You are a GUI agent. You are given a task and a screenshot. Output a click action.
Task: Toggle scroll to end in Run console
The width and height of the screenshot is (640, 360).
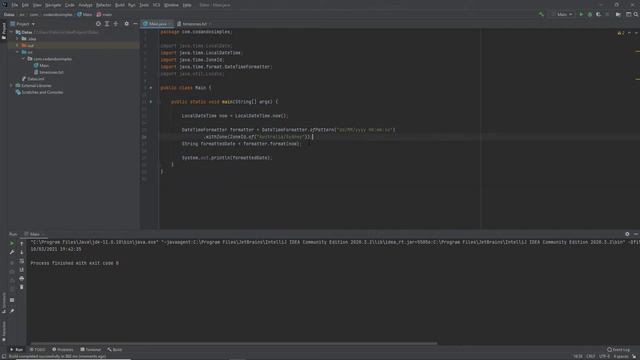(22, 270)
